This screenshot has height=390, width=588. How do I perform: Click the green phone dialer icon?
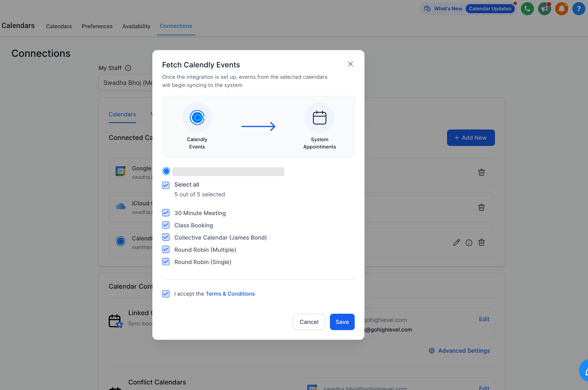[x=527, y=9]
